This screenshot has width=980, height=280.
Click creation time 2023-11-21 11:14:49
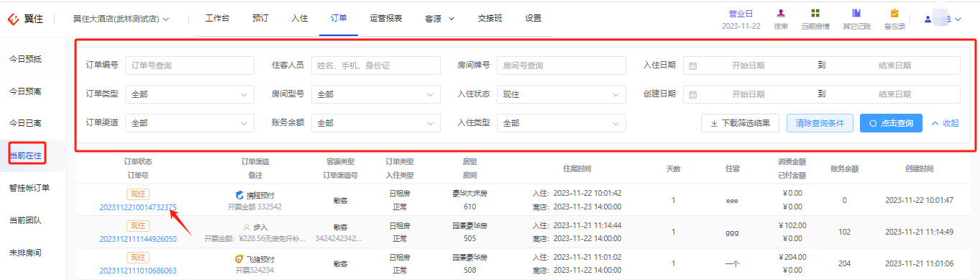pos(919,232)
